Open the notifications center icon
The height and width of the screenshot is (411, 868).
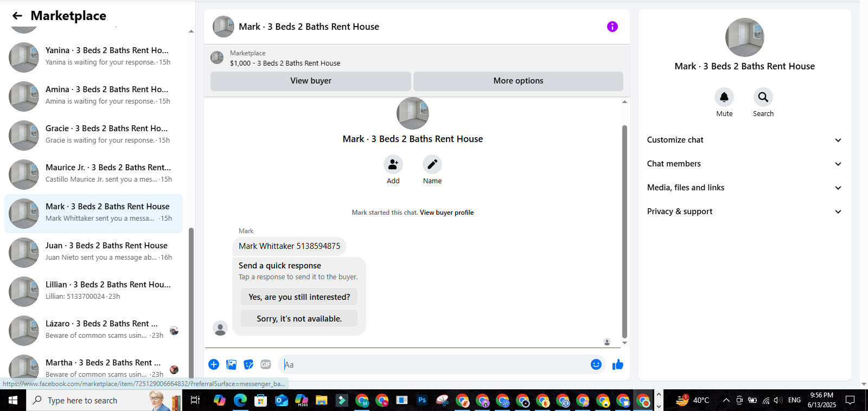[x=850, y=400]
